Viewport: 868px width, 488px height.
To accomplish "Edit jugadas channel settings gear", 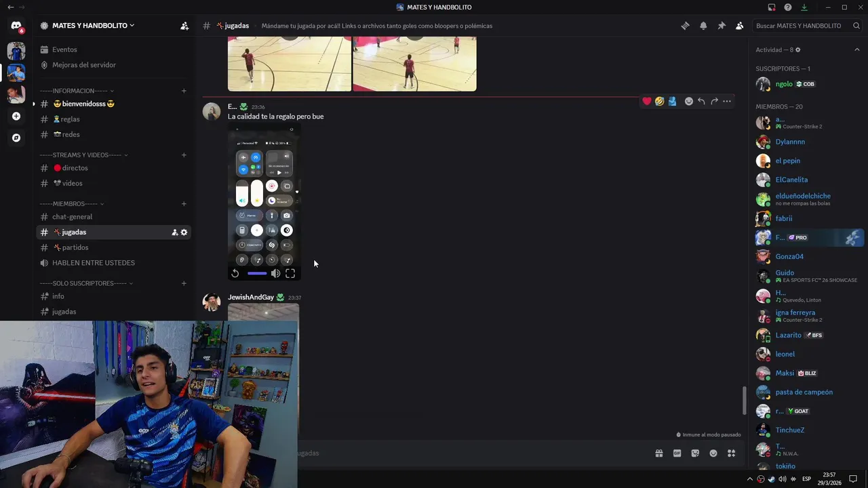I will click(184, 232).
